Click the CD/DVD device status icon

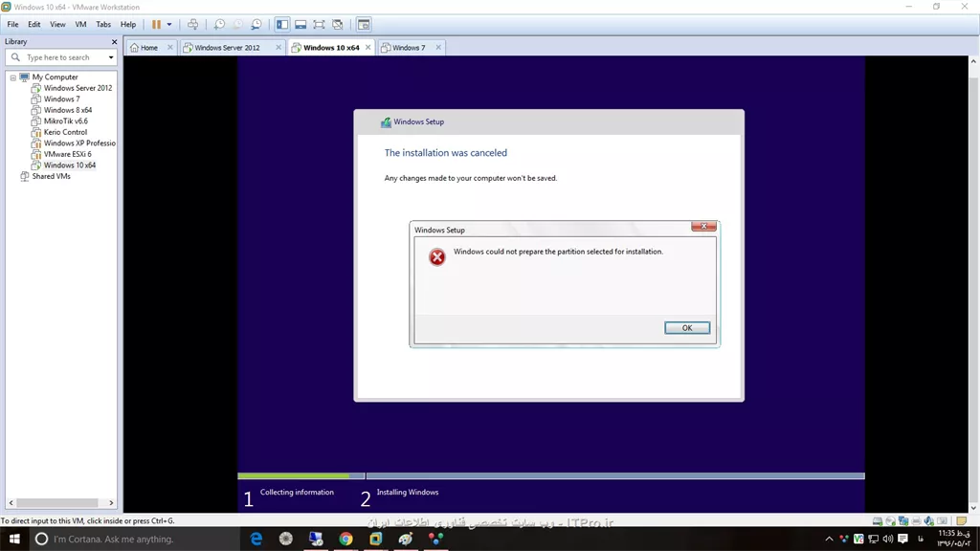point(890,521)
